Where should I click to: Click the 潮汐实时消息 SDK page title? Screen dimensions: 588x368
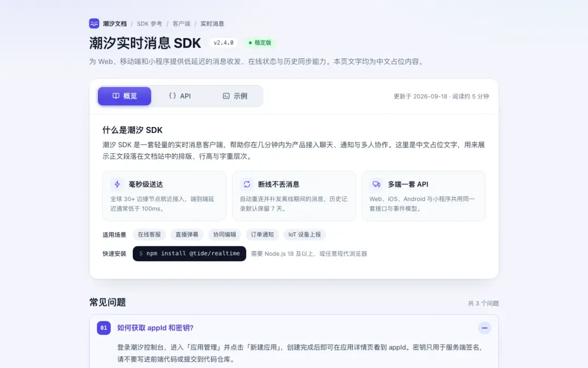click(145, 43)
